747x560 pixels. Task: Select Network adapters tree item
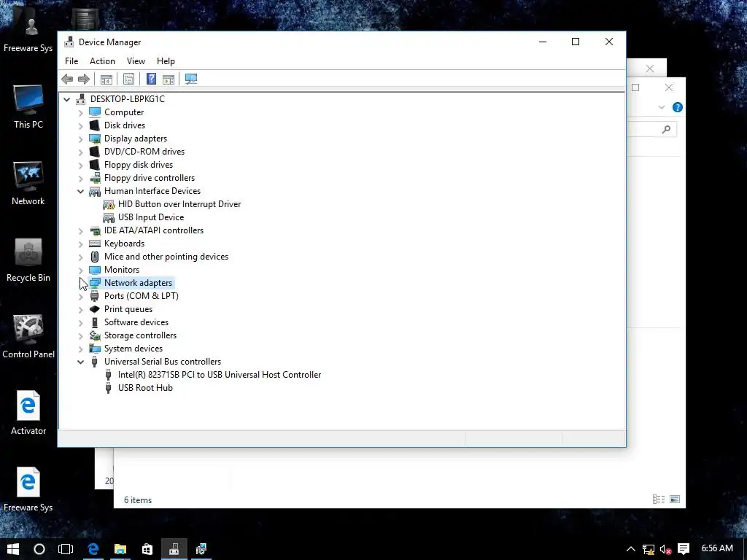click(138, 283)
